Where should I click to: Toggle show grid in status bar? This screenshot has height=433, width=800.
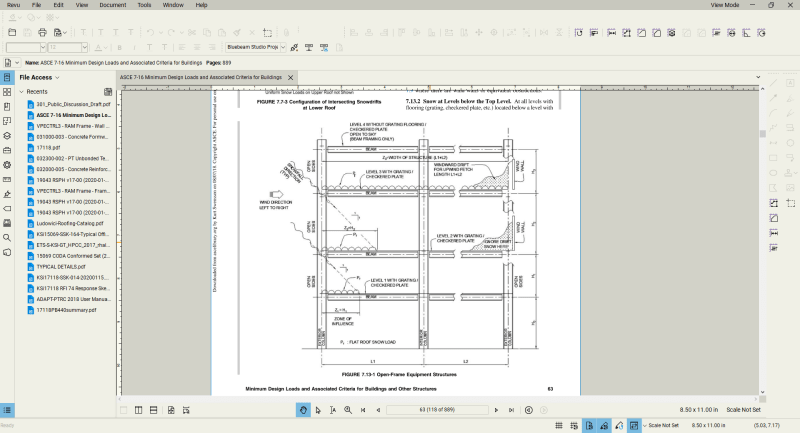coord(559,425)
